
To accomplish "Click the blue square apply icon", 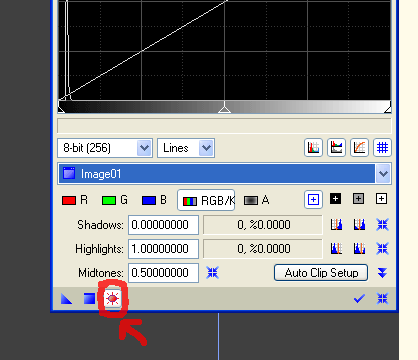I will click(x=89, y=299).
